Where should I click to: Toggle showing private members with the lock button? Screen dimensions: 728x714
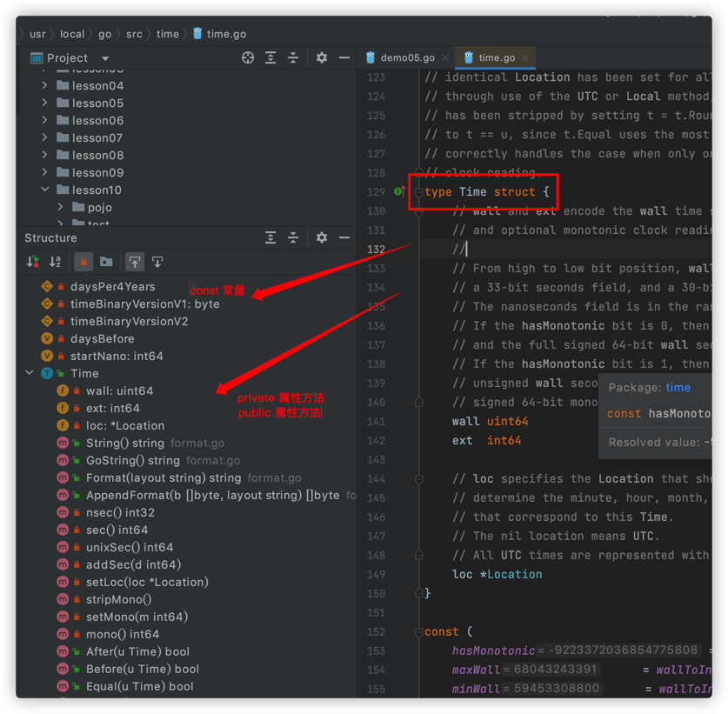tap(83, 263)
